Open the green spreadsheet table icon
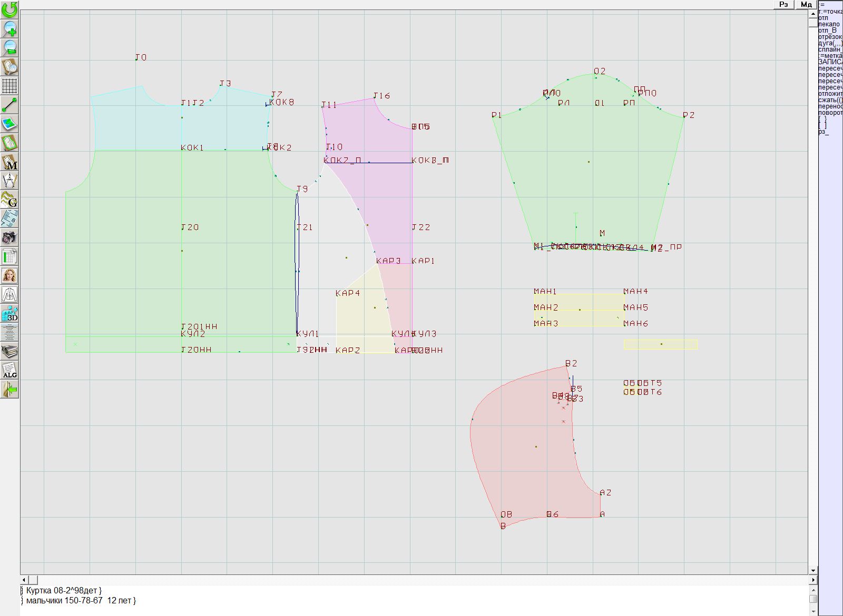 point(9,257)
